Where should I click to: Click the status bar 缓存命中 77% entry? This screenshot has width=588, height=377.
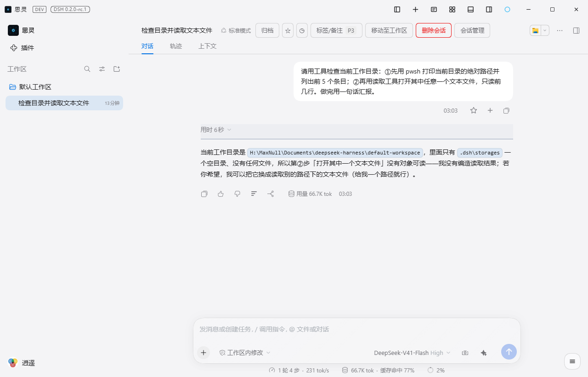397,370
